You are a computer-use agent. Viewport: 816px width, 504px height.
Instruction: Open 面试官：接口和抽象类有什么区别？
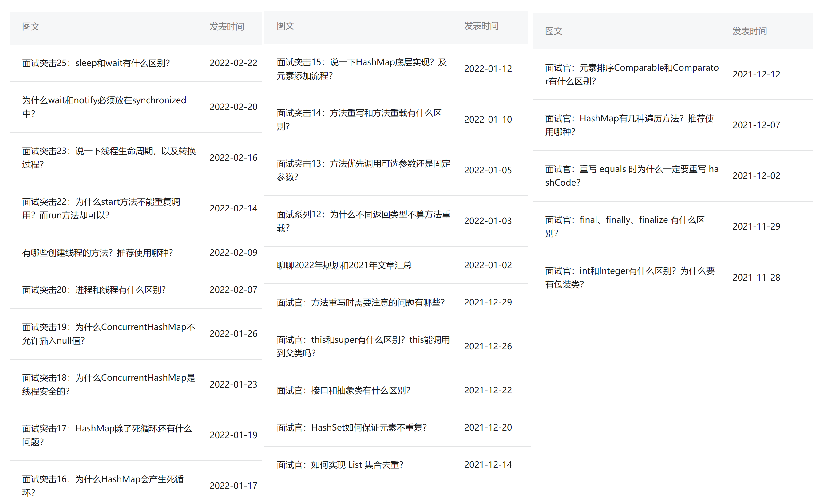tap(343, 390)
